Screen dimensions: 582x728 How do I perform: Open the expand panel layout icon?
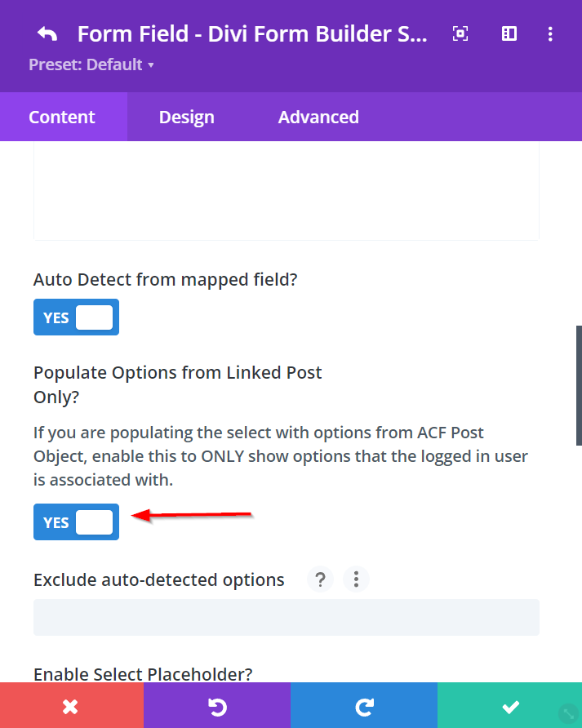pos(509,34)
